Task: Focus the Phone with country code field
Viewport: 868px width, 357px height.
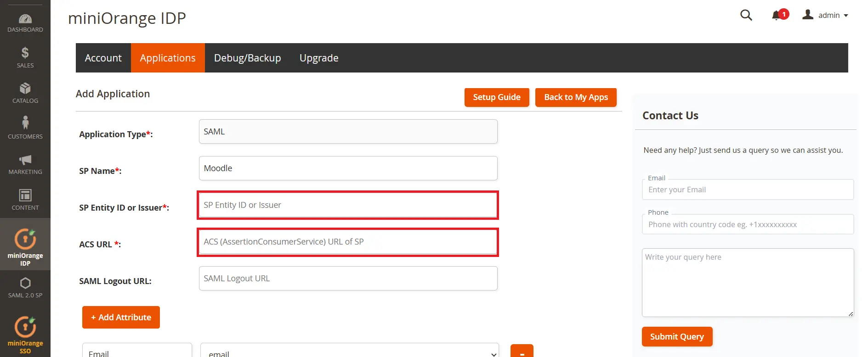Action: pos(748,224)
